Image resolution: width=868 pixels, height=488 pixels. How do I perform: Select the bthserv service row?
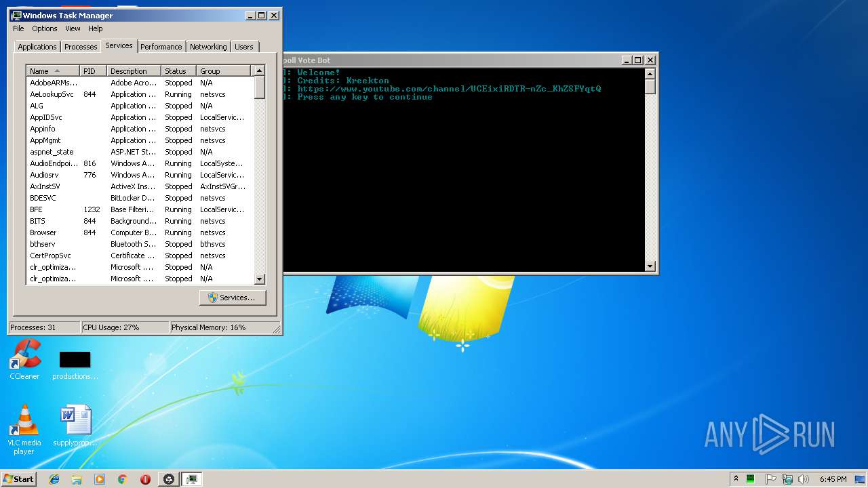pos(140,244)
